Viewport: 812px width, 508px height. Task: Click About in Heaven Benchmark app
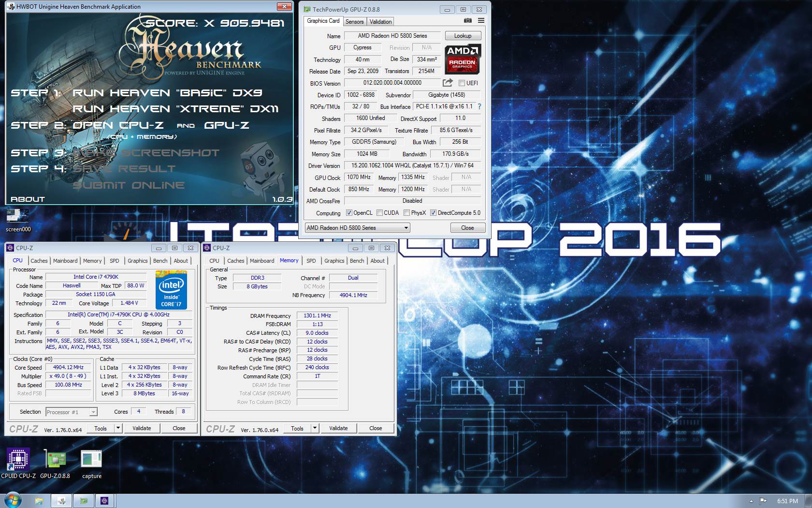pyautogui.click(x=28, y=199)
